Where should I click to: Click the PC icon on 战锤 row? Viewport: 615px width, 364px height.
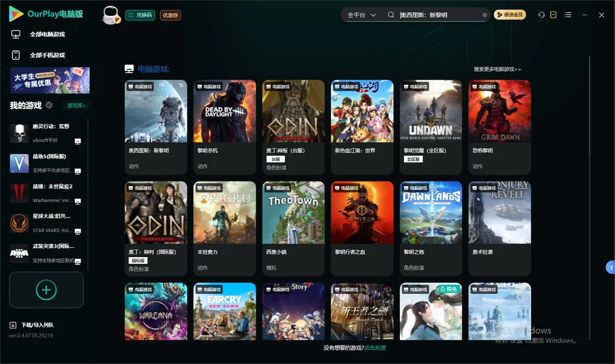point(77,201)
